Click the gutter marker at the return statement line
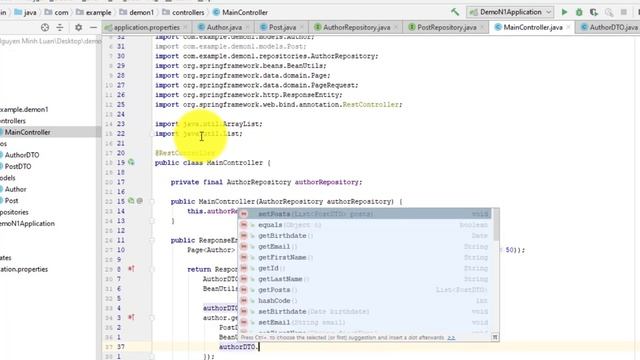The image size is (640, 360). [131, 269]
